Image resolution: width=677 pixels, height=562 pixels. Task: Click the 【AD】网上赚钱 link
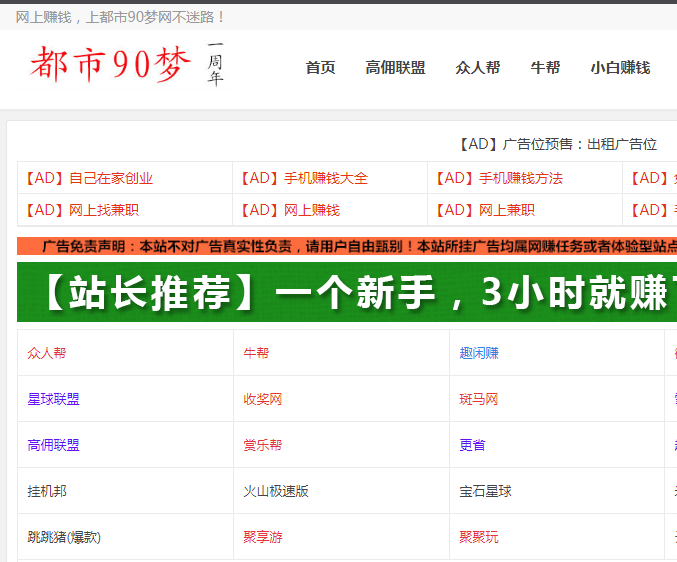290,210
